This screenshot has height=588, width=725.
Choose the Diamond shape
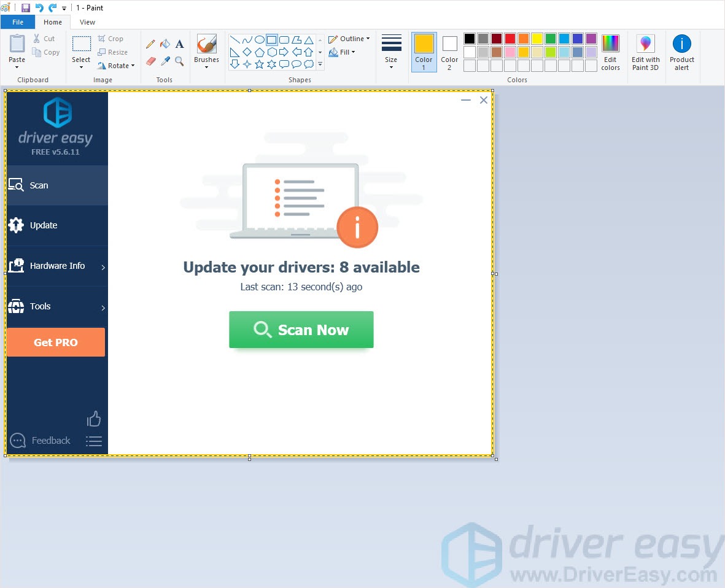pyautogui.click(x=247, y=52)
